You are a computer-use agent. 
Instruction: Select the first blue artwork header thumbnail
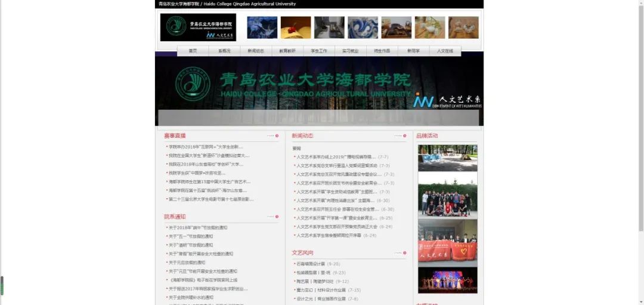pos(262,27)
